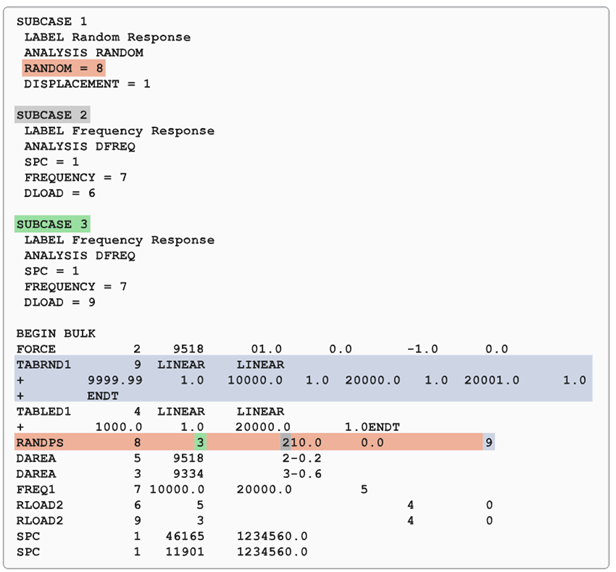Click the 'TABLED1' keyword
Image resolution: width=616 pixels, height=572 pixels.
(44, 411)
